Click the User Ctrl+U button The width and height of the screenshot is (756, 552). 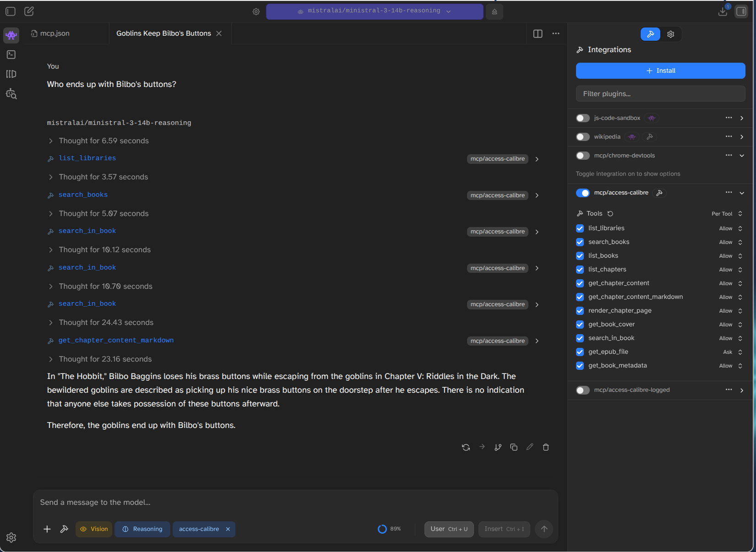point(449,529)
